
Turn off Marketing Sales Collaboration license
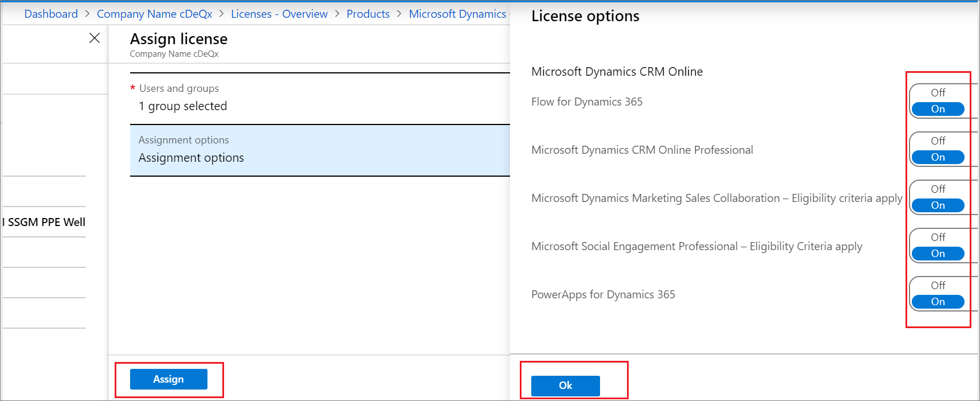click(x=938, y=189)
